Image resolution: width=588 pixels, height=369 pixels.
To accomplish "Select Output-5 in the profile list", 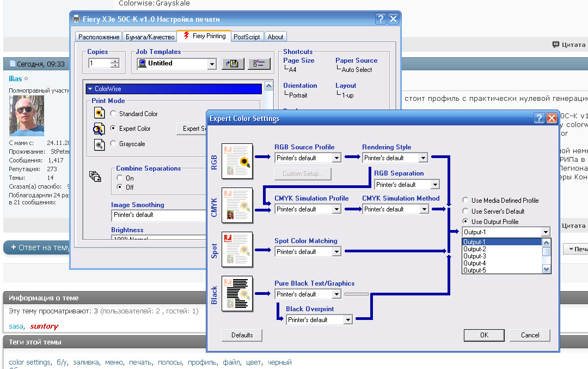I will tap(502, 270).
